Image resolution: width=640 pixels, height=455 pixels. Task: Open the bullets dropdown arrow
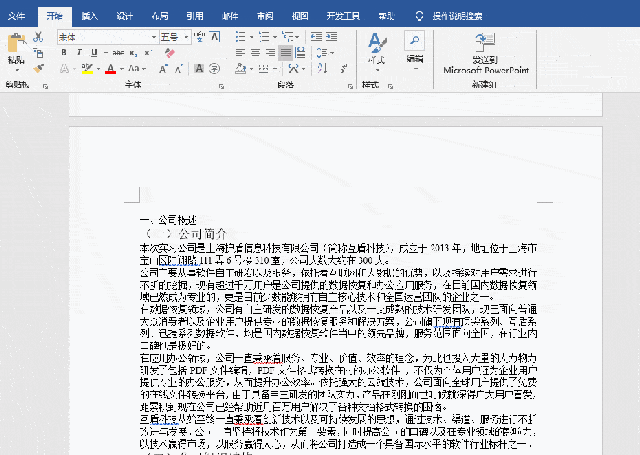pyautogui.click(x=251, y=37)
